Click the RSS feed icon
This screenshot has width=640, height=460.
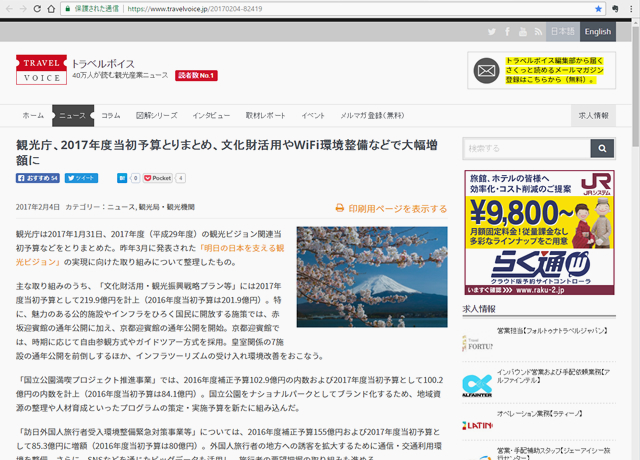tap(538, 32)
